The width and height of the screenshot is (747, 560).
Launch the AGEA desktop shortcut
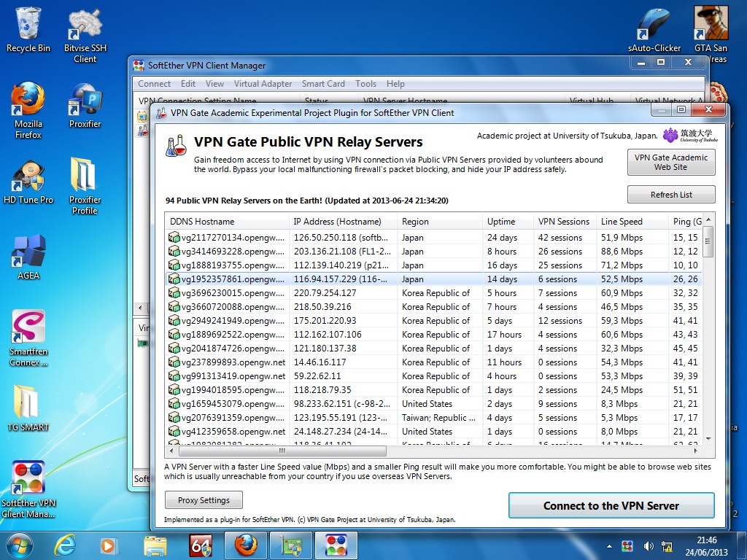point(28,257)
